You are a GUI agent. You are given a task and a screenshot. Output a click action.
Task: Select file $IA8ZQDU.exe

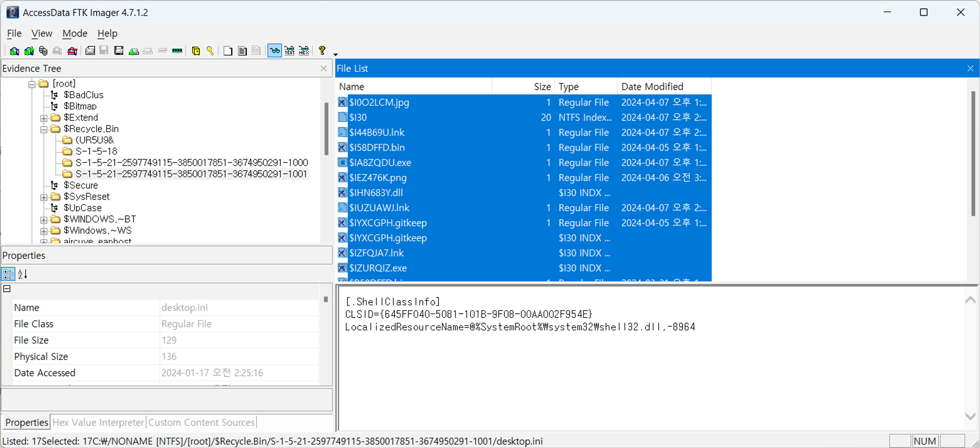click(x=380, y=162)
